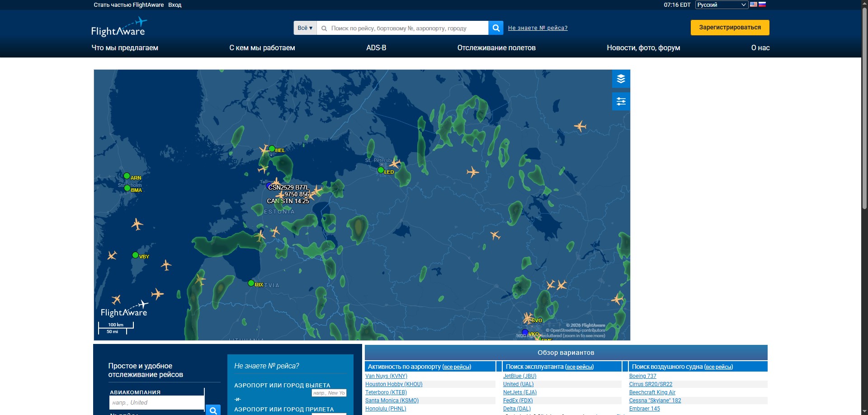Image resolution: width=868 pixels, height=415 pixels.
Task: Open Teterboro (KTEB) link
Action: click(386, 392)
